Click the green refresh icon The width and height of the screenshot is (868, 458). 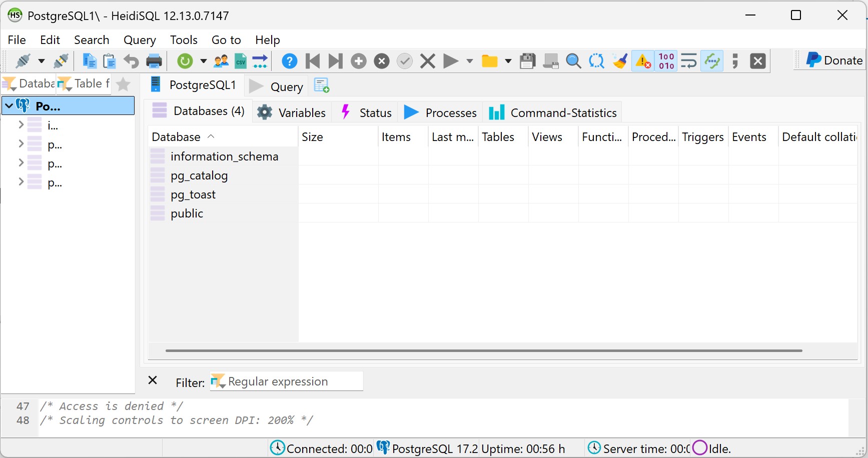point(185,61)
